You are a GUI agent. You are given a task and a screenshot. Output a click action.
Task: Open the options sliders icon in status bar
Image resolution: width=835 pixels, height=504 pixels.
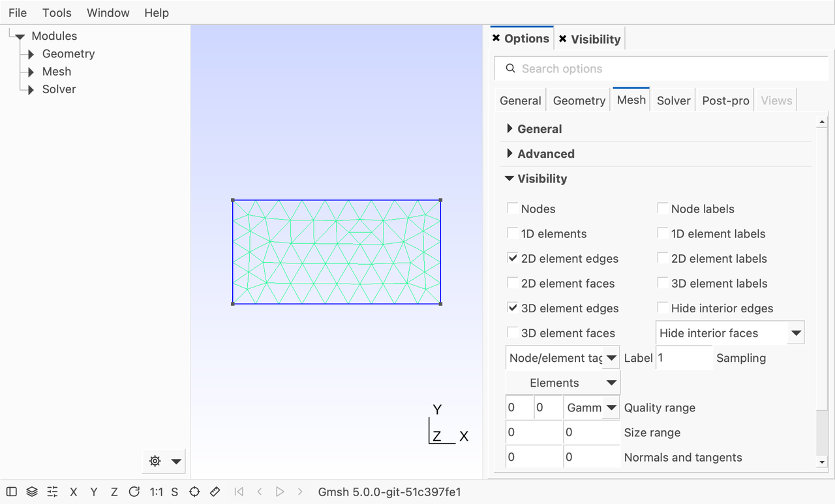[53, 492]
